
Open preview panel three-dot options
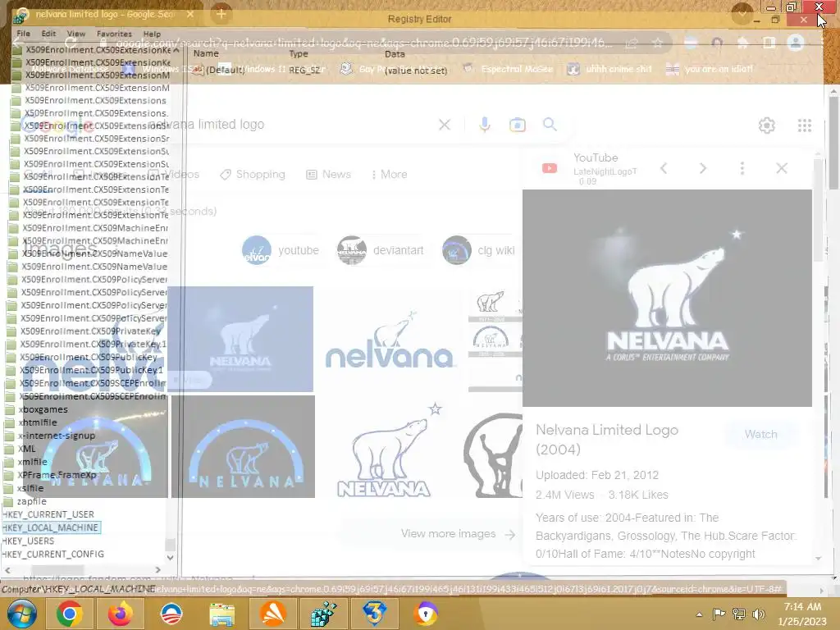tap(742, 168)
